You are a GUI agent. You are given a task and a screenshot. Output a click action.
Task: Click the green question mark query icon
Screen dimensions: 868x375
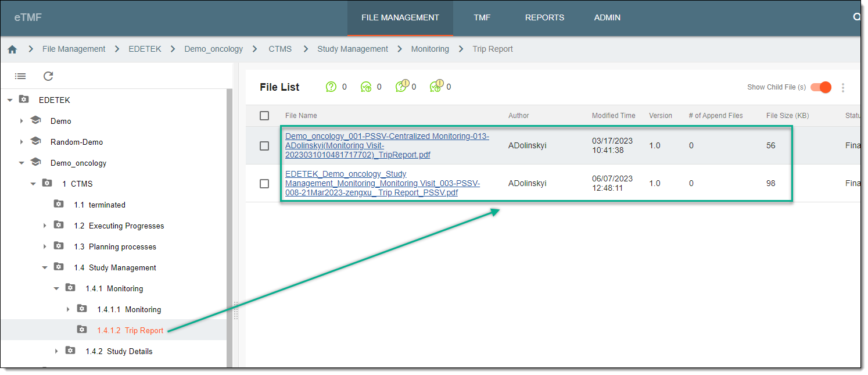[x=331, y=87]
